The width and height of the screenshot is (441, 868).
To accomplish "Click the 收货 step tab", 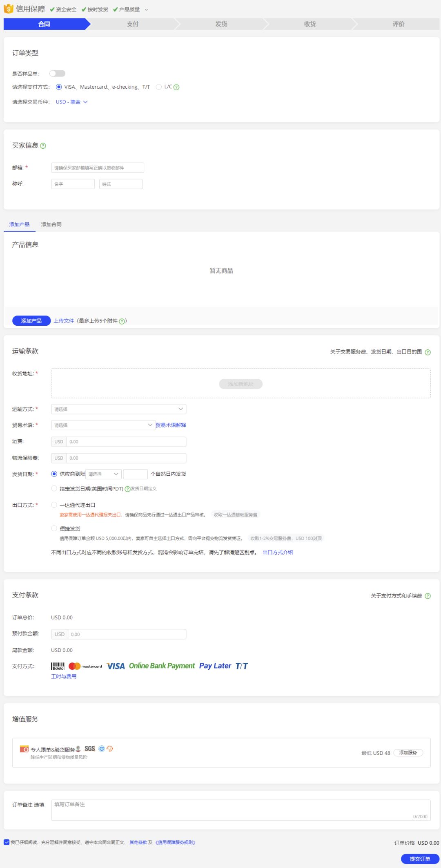I will coord(310,24).
